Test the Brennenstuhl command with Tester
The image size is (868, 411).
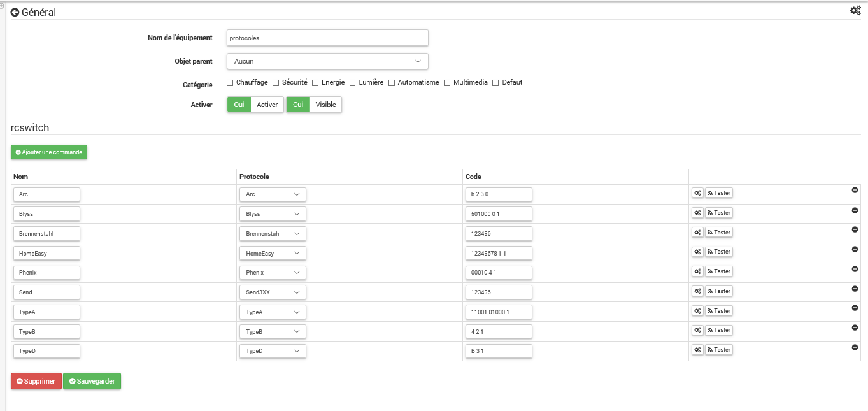coord(719,232)
